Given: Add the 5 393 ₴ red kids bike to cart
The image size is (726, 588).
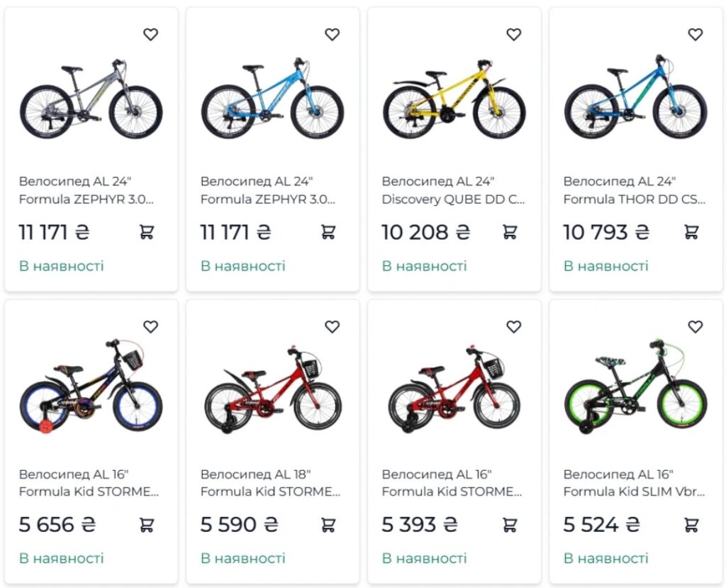Looking at the screenshot, I should [510, 525].
